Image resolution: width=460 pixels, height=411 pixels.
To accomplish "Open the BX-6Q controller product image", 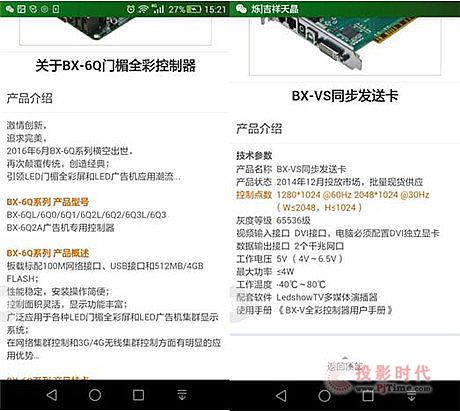I will tap(115, 31).
